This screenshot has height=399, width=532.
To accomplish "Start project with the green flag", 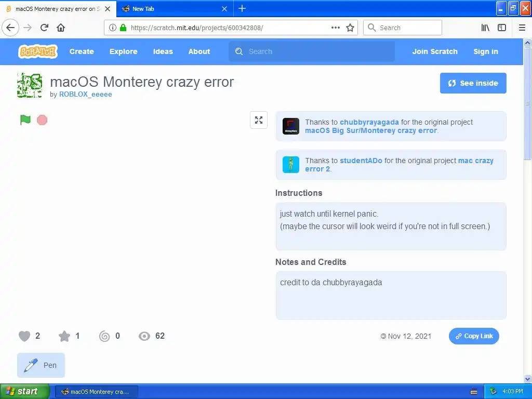I will coord(25,120).
